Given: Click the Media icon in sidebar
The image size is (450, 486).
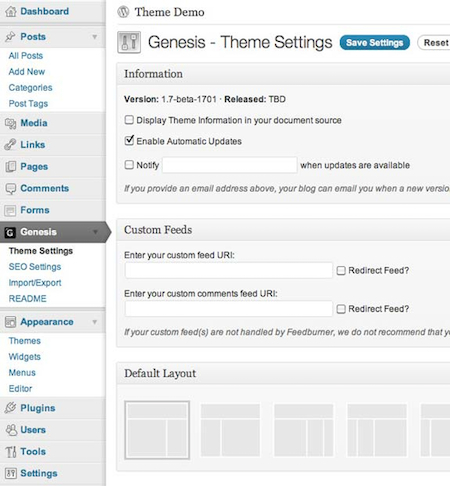Looking at the screenshot, I should point(11,123).
